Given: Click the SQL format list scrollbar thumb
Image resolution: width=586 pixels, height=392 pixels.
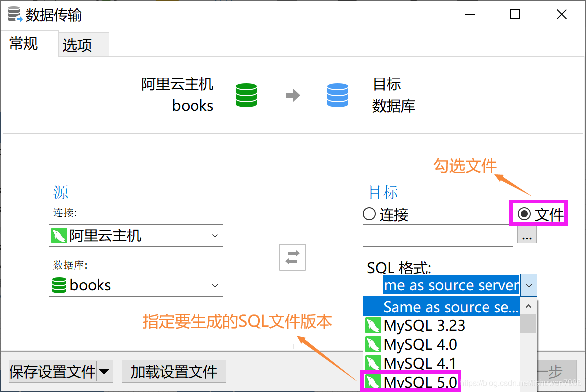Looking at the screenshot, I should (528, 323).
